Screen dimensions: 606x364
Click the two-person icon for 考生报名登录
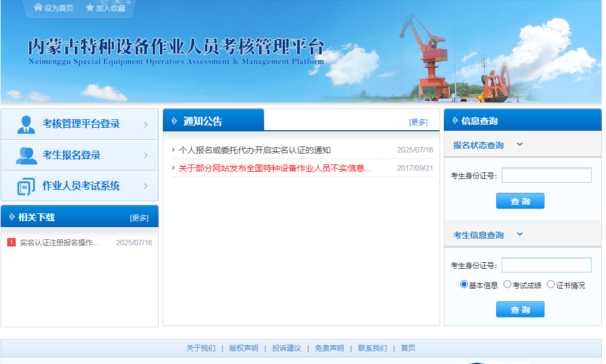click(26, 155)
